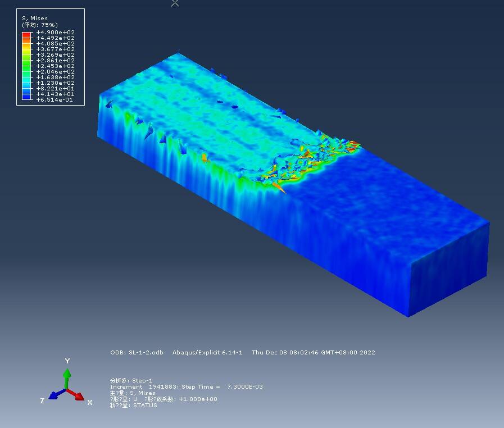Select the dark blue band at legend bottom
Viewport: 504px width, 428px height.
[26, 98]
